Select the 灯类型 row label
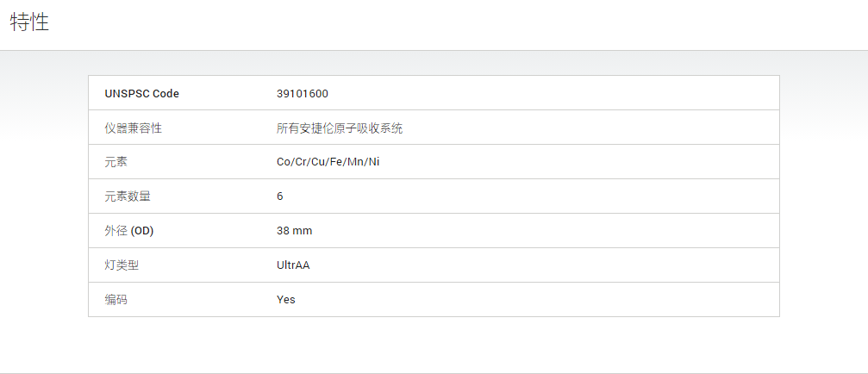Screen dimensions: 868x374 pyautogui.click(x=122, y=265)
